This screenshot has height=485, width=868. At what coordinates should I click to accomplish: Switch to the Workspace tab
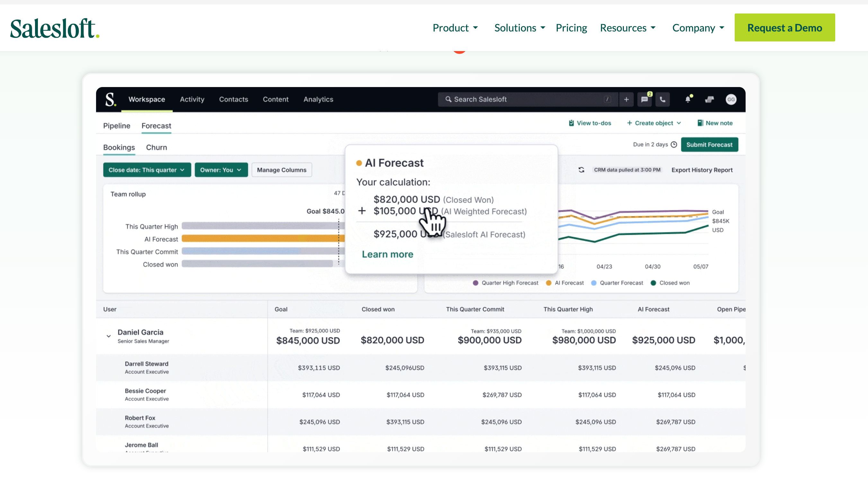coord(146,99)
